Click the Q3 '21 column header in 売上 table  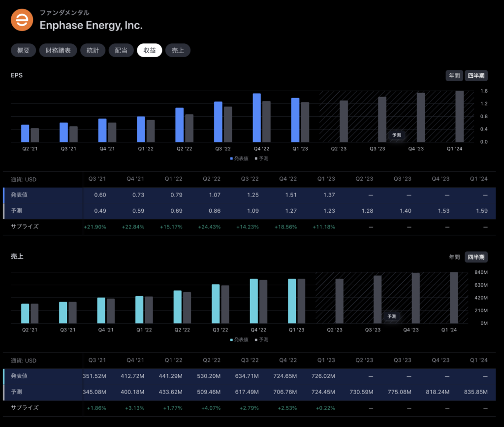coord(97,360)
